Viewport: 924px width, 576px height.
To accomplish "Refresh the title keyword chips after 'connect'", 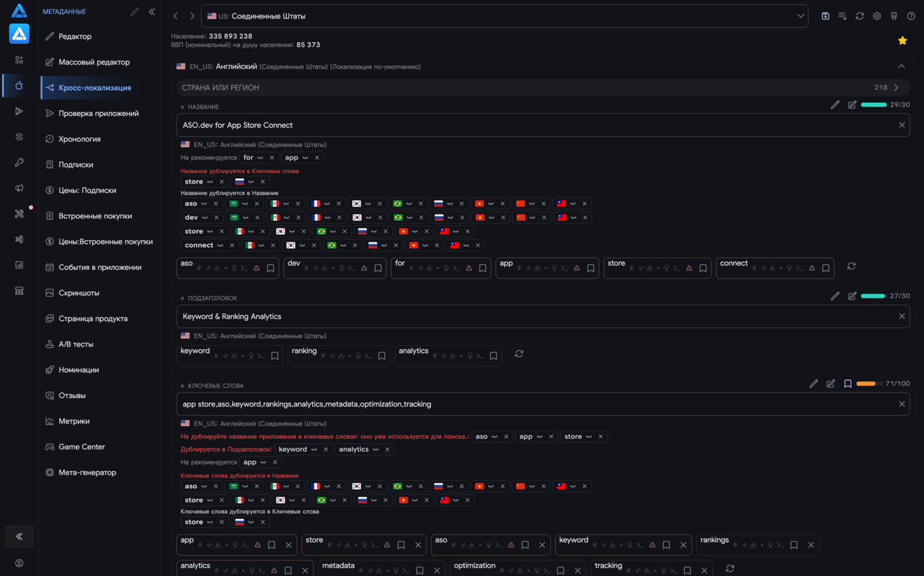I will click(851, 266).
